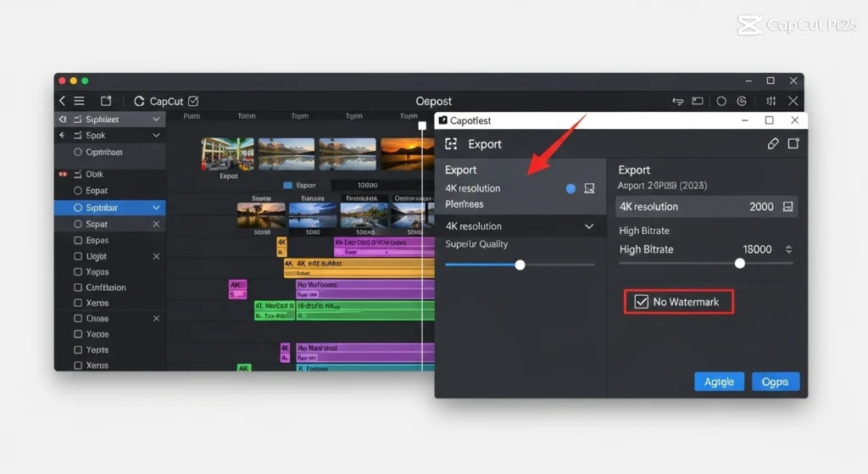The image size is (868, 474).
Task: Check the Cunftboion checkbox
Action: tap(78, 287)
